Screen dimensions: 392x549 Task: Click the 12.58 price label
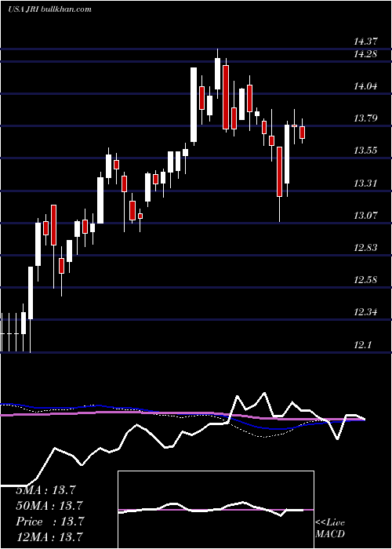point(366,280)
